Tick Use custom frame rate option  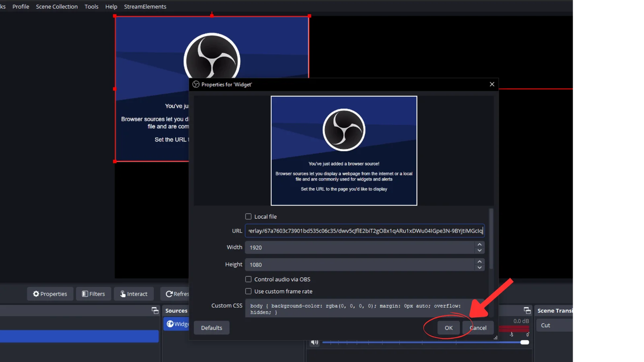248,291
